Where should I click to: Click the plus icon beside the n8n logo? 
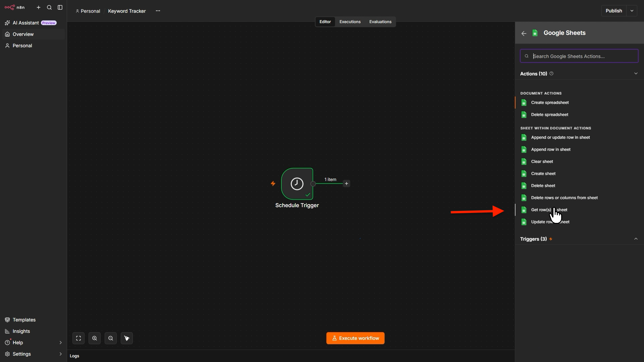coord(39,7)
